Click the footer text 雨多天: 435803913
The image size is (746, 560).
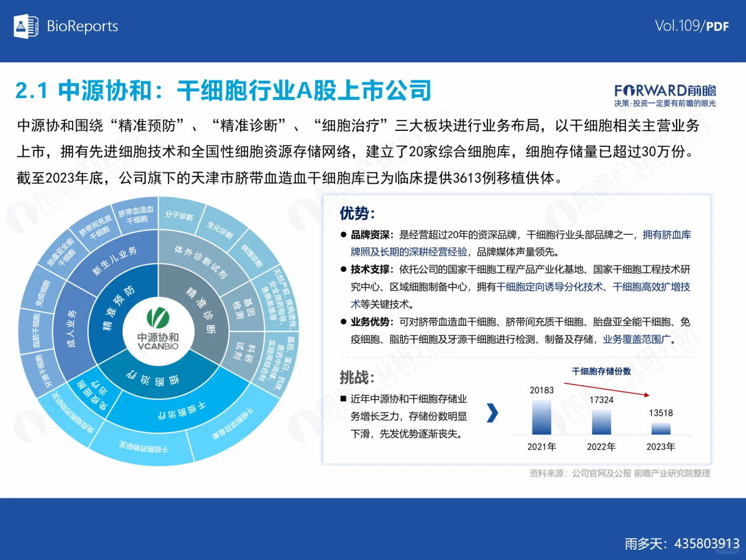pyautogui.click(x=682, y=543)
